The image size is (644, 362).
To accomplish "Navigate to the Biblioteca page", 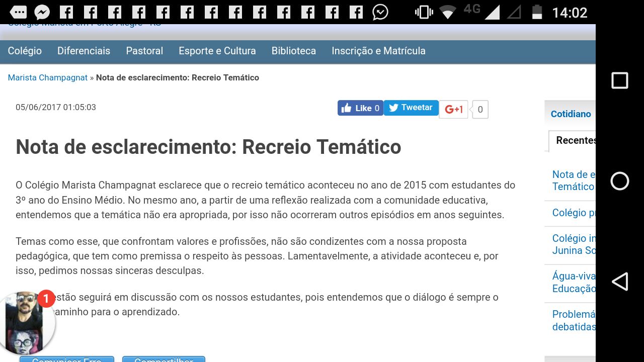I will pyautogui.click(x=293, y=51).
